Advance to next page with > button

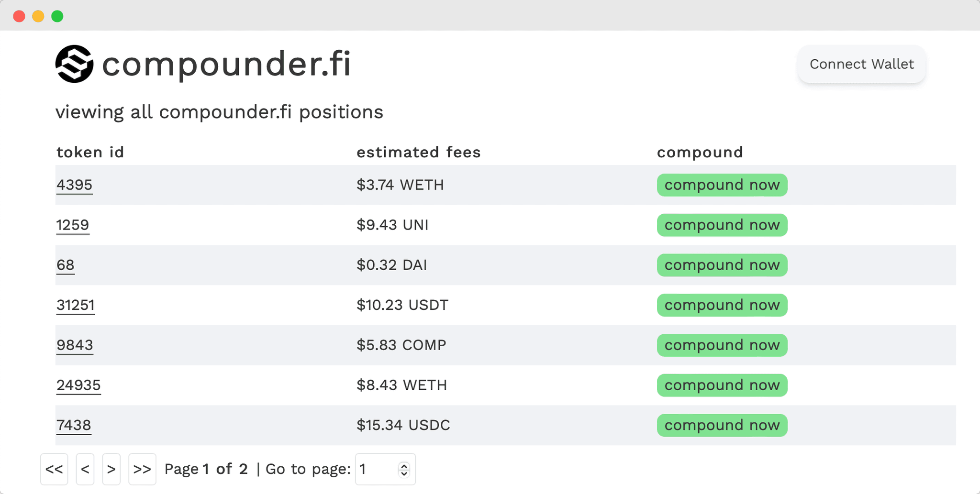pos(111,469)
